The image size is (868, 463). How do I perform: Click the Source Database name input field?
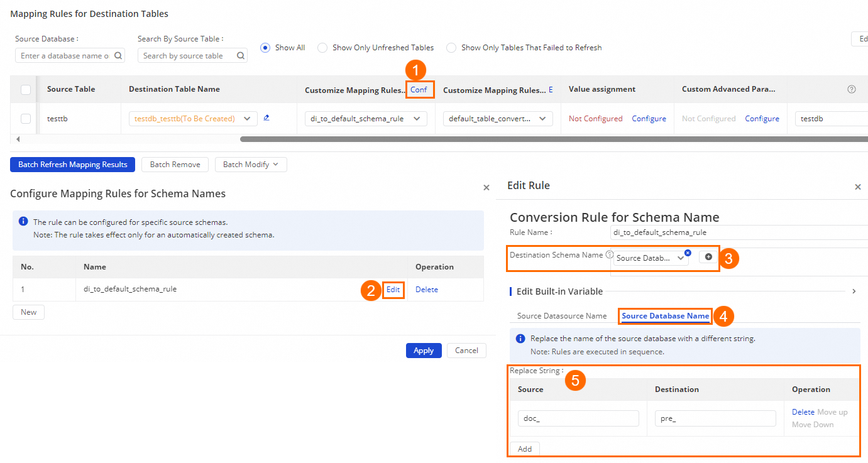coord(70,56)
